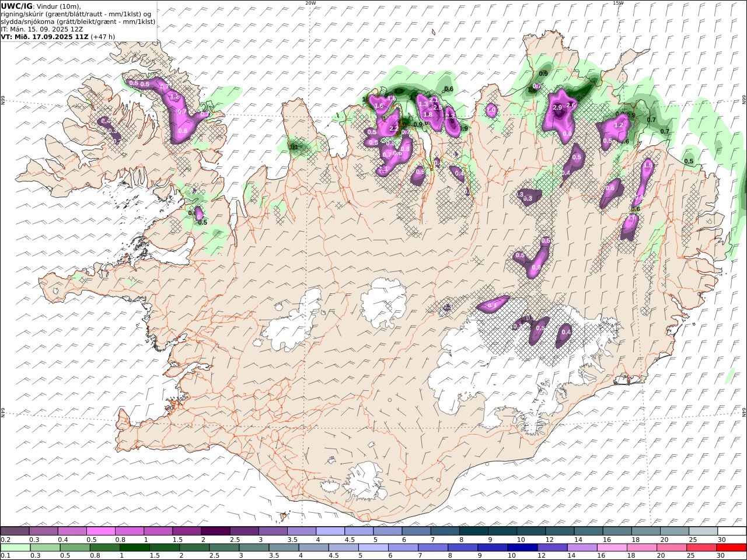
Task: Select the green 0.5 swatch in the rain legend row
Action: coord(75,548)
